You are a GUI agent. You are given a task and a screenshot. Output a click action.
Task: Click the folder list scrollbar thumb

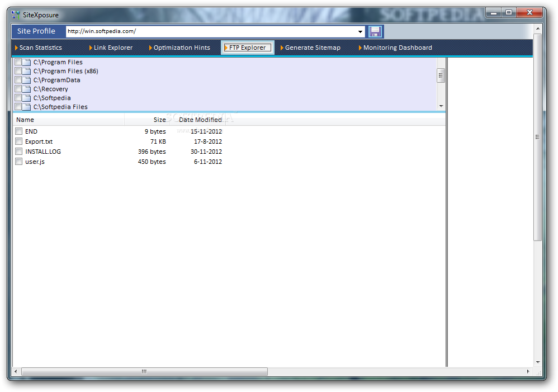[441, 75]
